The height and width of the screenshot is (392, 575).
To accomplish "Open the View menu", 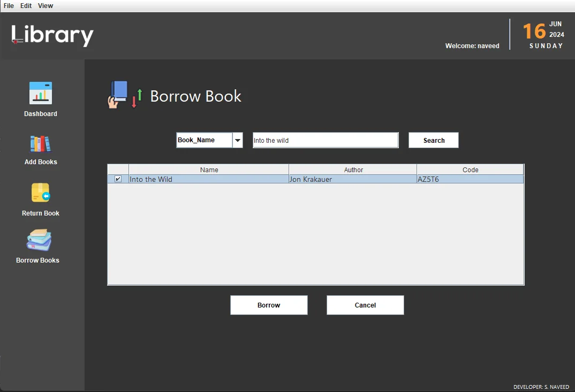I will (x=46, y=6).
